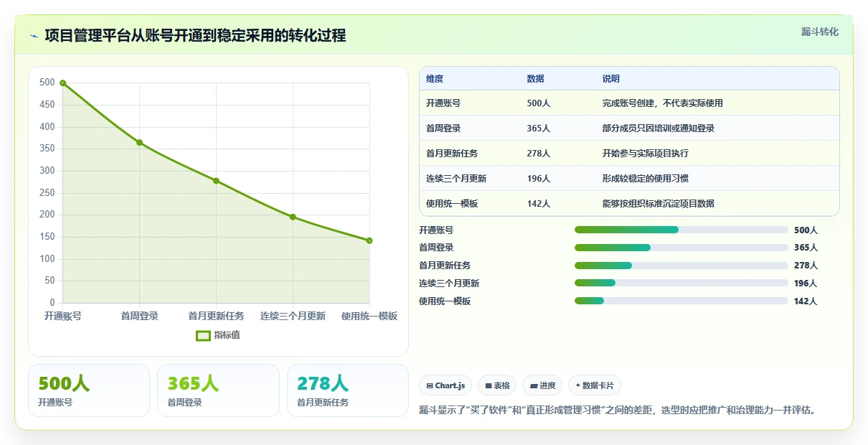Click table cell 完成账号创建，不代表实际使用
868x445 pixels.
(663, 103)
